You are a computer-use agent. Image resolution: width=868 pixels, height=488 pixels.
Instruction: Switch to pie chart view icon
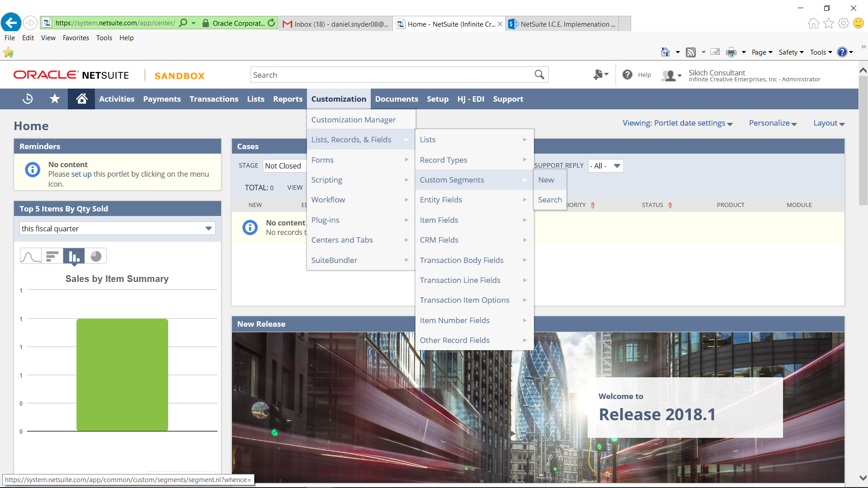point(96,256)
